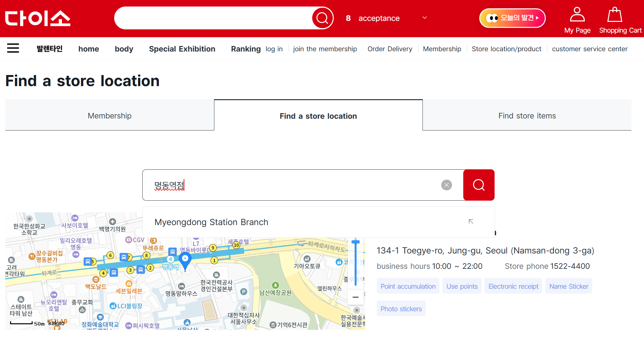The image size is (644, 352).
Task: Select customer service center
Action: (x=590, y=49)
